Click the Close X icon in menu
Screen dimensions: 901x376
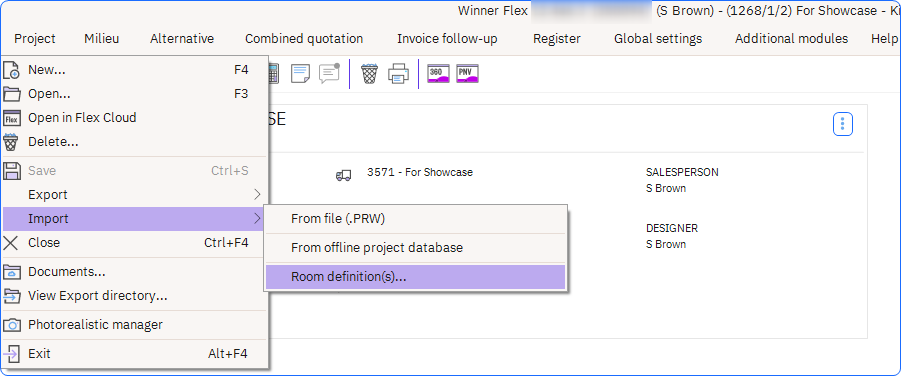point(11,243)
